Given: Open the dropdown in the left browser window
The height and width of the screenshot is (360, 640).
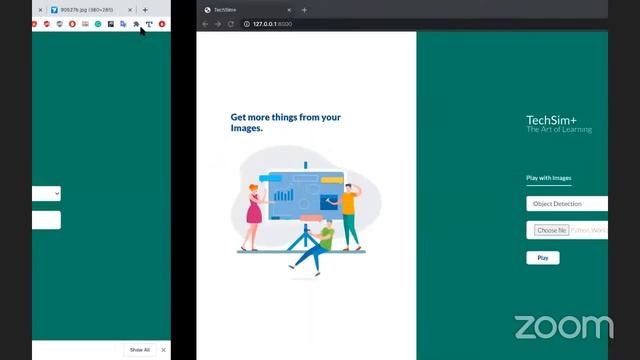Looking at the screenshot, I should (x=47, y=193).
